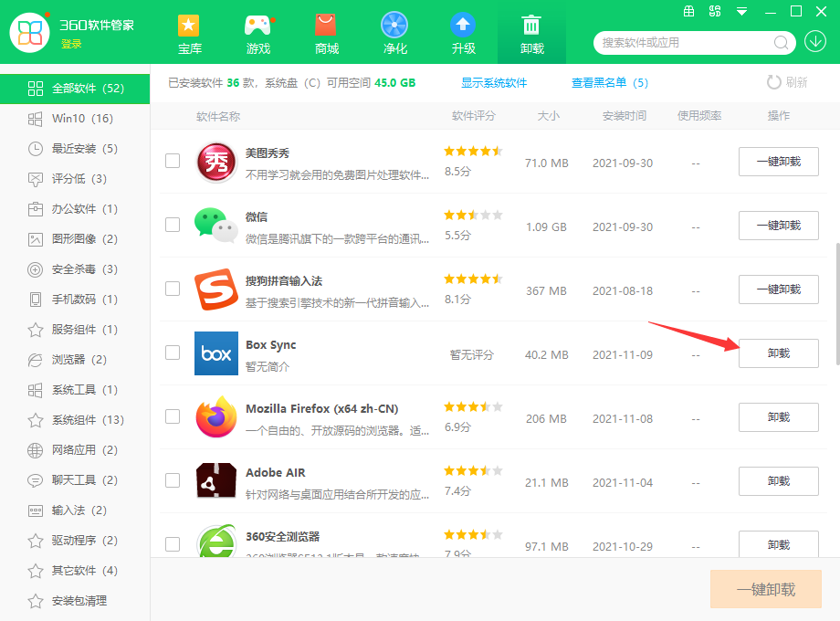Sort by 大小 column header
Screen dimensions: 840x621
(548, 116)
